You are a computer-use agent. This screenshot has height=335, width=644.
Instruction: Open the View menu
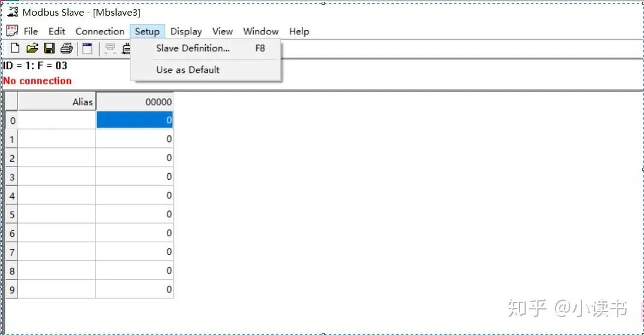pos(222,31)
